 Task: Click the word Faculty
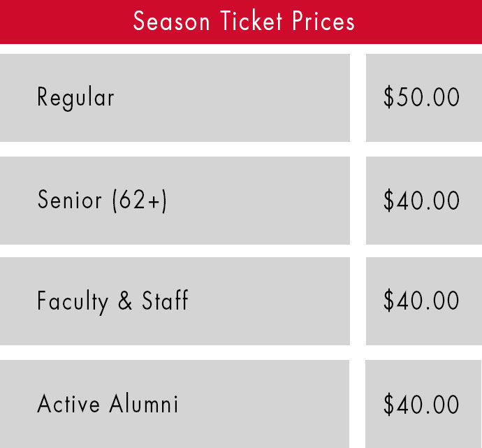click(x=73, y=302)
